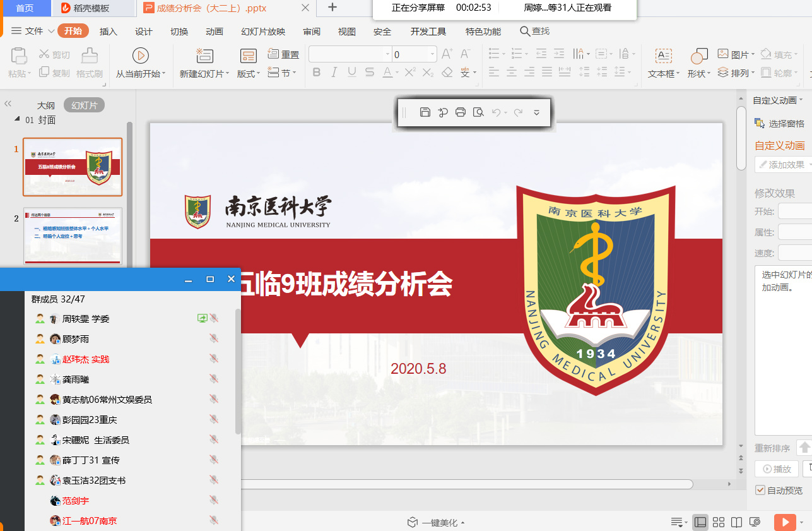This screenshot has width=812, height=531.
Task: Apply strikethrough text formatting
Action: click(370, 72)
